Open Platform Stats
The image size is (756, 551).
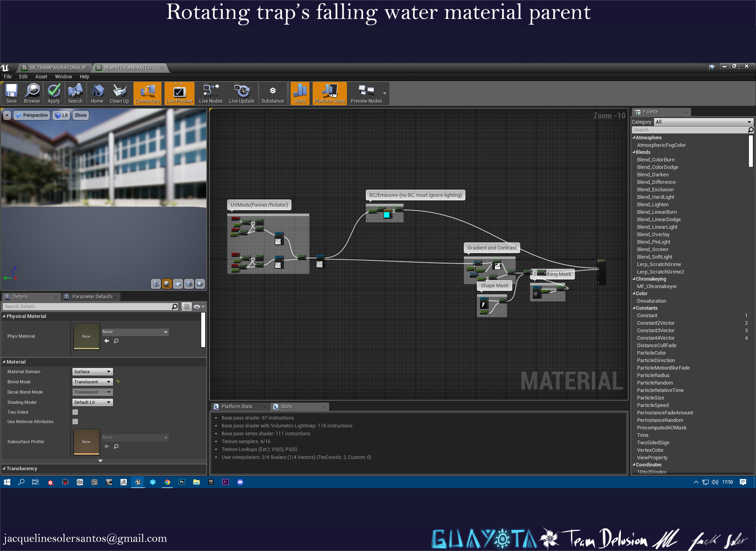pos(329,93)
